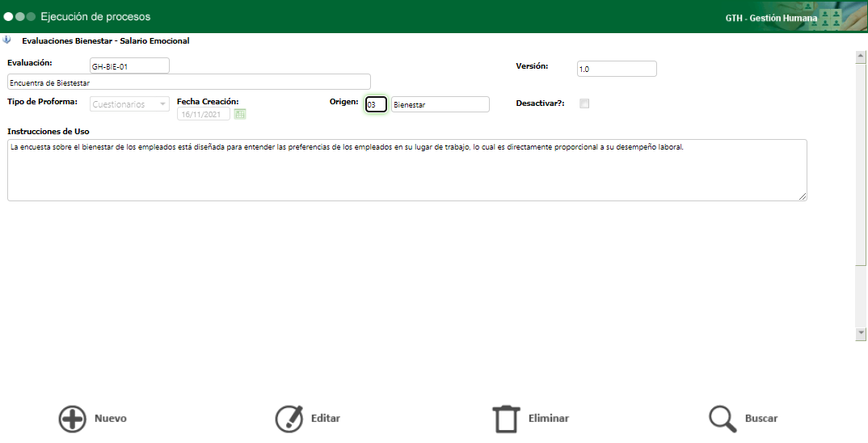868x443 pixels.
Task: Toggle the Desactivar checkbox
Action: pyautogui.click(x=584, y=103)
